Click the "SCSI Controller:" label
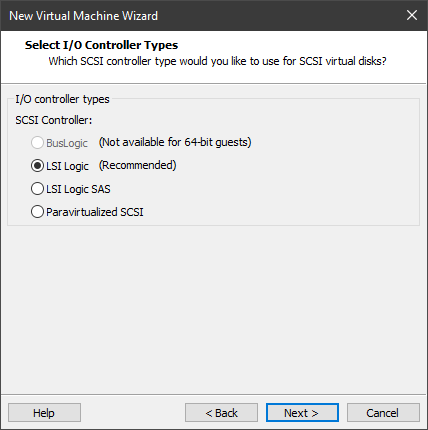 tap(54, 120)
